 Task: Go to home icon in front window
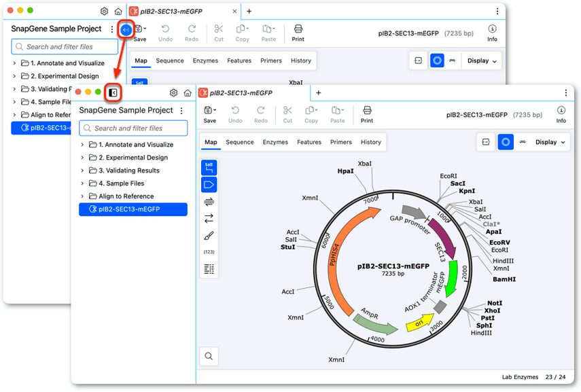[x=188, y=92]
